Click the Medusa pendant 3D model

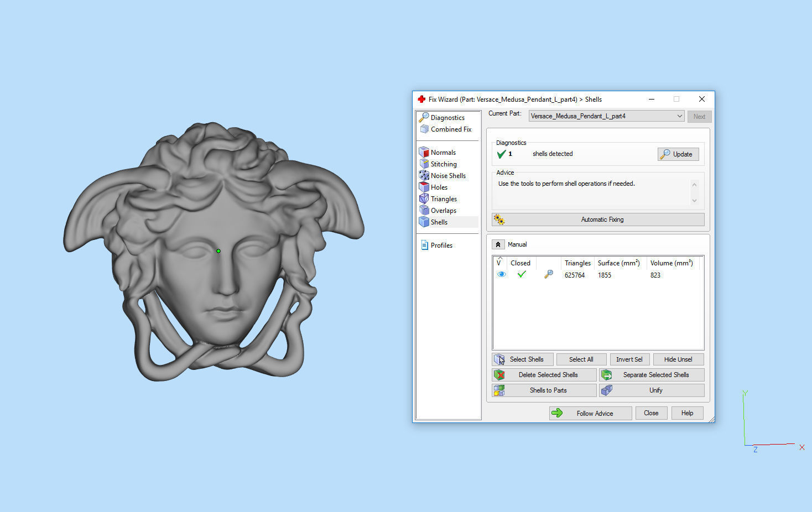[x=213, y=252]
